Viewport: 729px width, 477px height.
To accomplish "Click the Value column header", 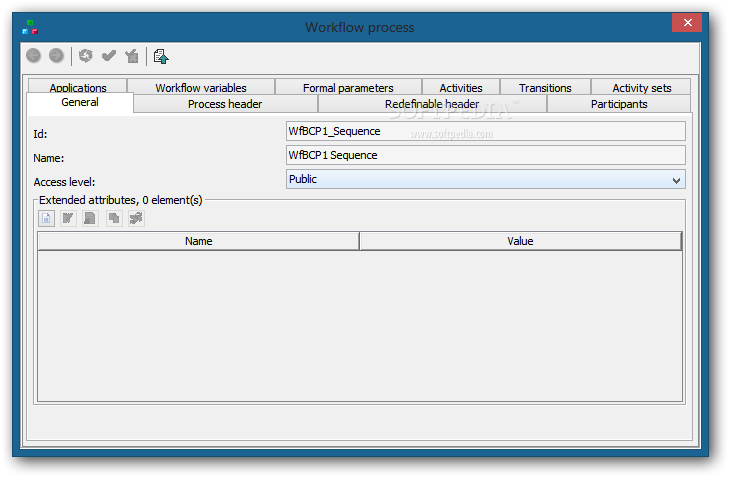I will point(520,241).
